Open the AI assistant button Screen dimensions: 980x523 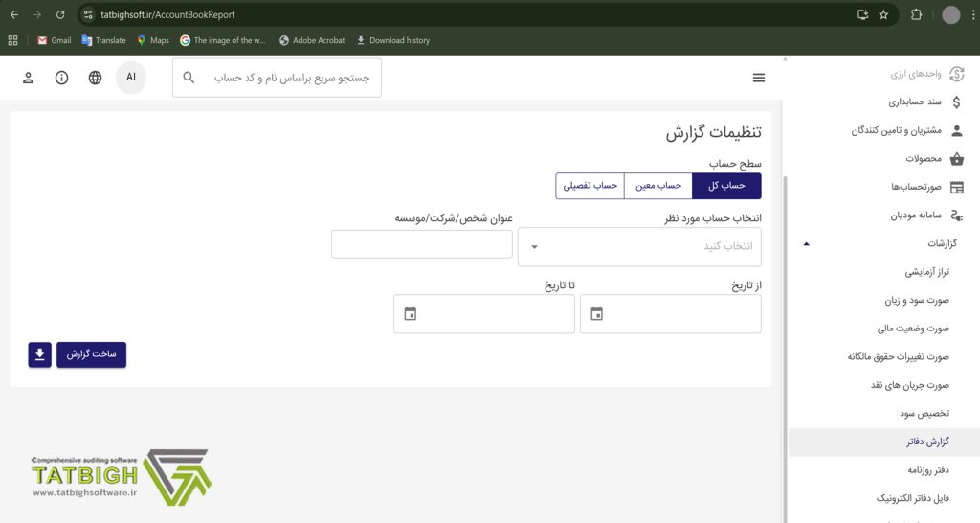tap(131, 77)
